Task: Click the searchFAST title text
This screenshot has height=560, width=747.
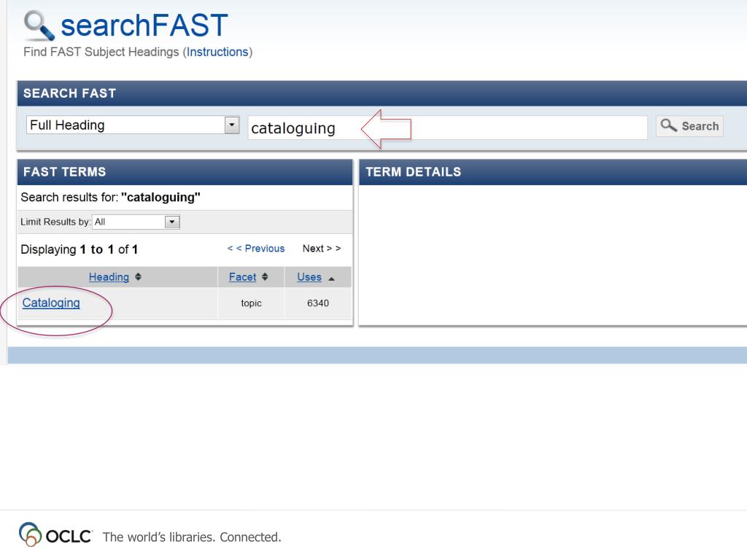Action: (x=144, y=26)
